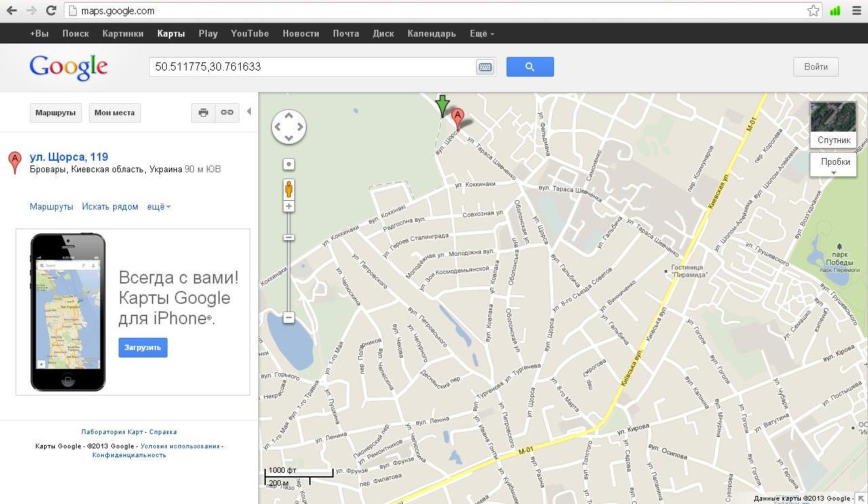Click the blue magnifier search button
This screenshot has width=868, height=504.
click(530, 66)
